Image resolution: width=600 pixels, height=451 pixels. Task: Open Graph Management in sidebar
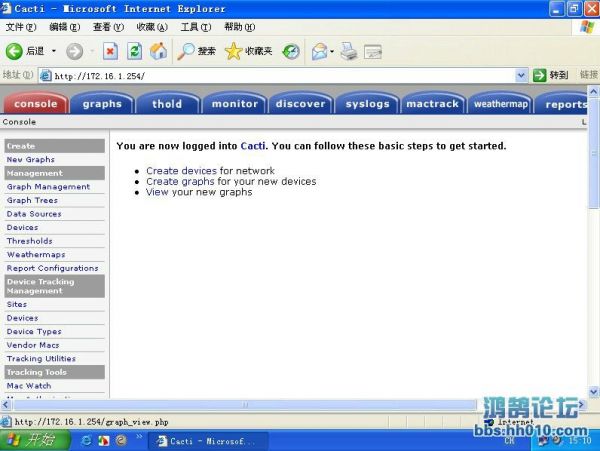click(48, 187)
